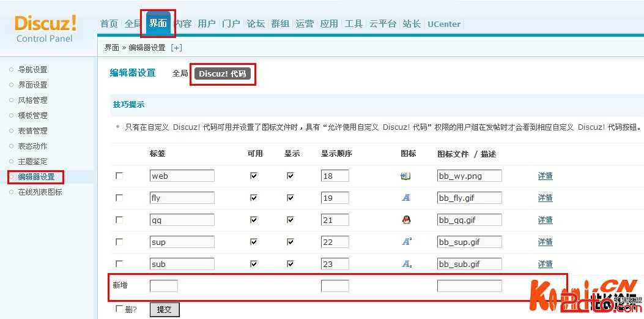Open 界面设置 in the sidebar
Screen dimensions: 644x319
tap(33, 85)
